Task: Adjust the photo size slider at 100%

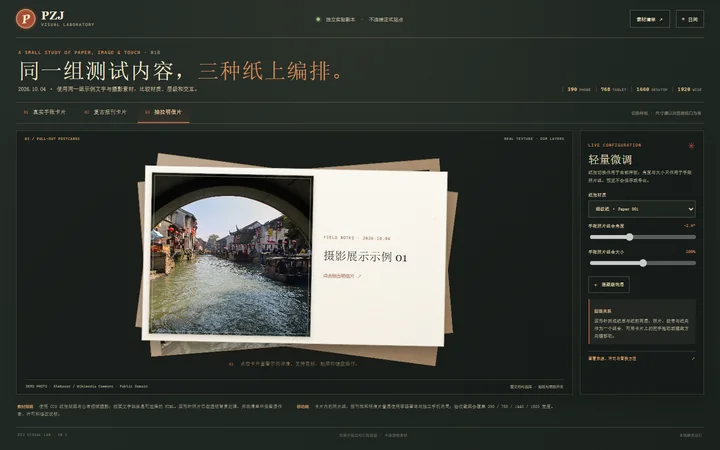Action: click(x=642, y=263)
